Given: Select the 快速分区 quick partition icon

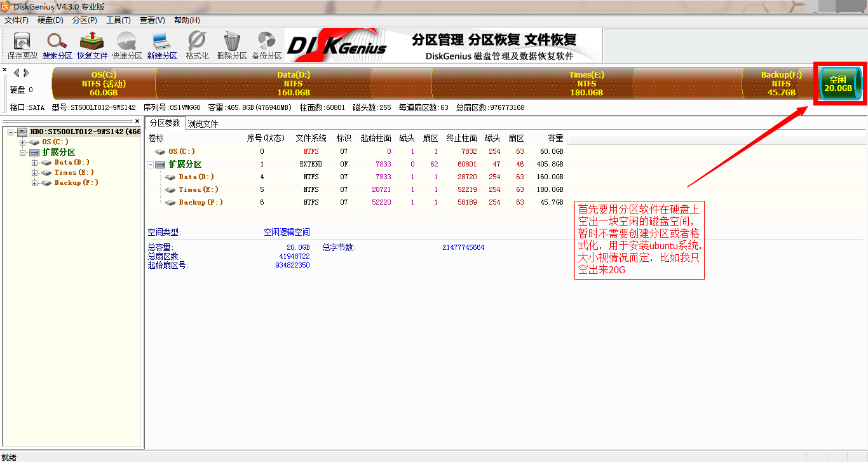Looking at the screenshot, I should pos(127,46).
